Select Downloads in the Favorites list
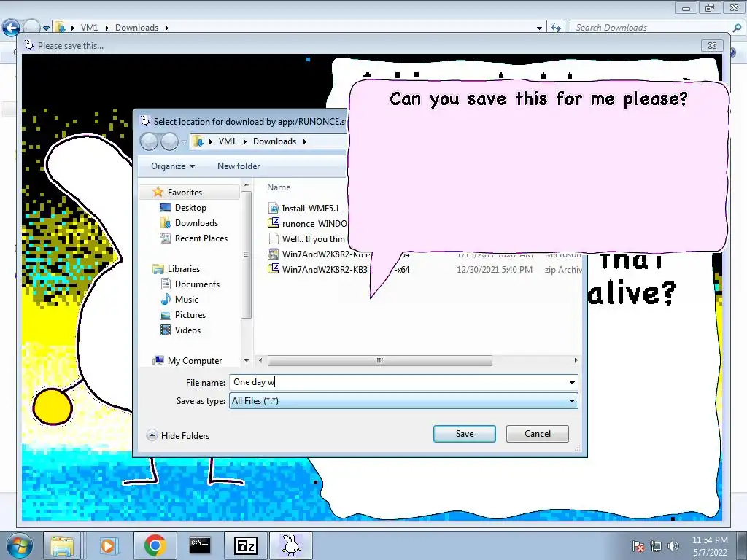Image resolution: width=747 pixels, height=560 pixels. click(x=196, y=223)
